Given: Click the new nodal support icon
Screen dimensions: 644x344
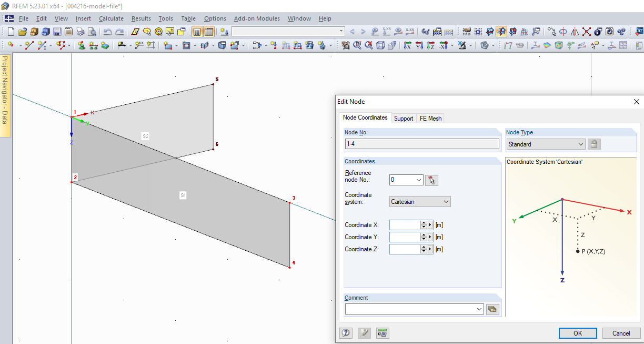Looking at the screenshot, I should 81,45.
